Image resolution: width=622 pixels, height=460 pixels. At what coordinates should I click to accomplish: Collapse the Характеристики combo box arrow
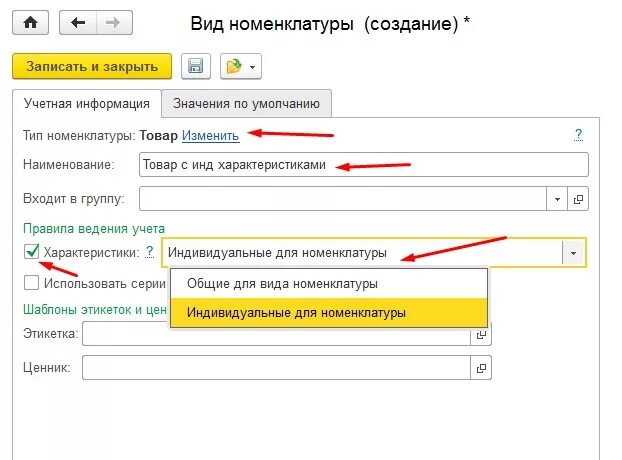coord(573,253)
